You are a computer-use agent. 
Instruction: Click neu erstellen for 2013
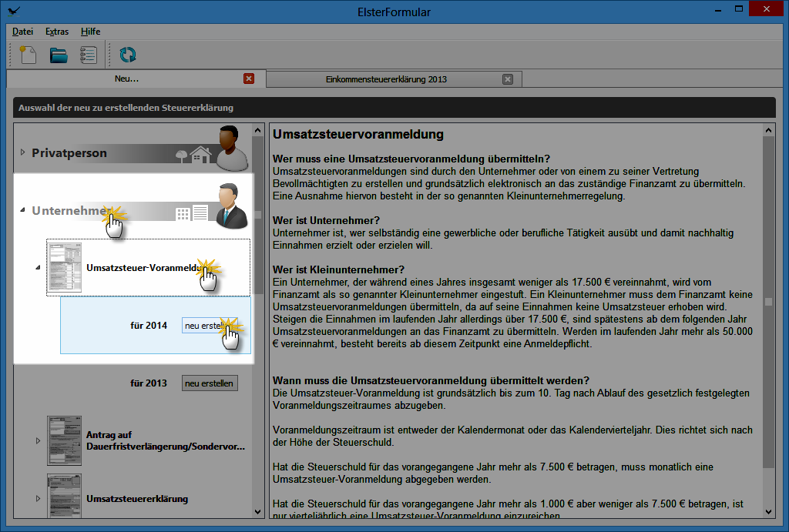click(210, 383)
